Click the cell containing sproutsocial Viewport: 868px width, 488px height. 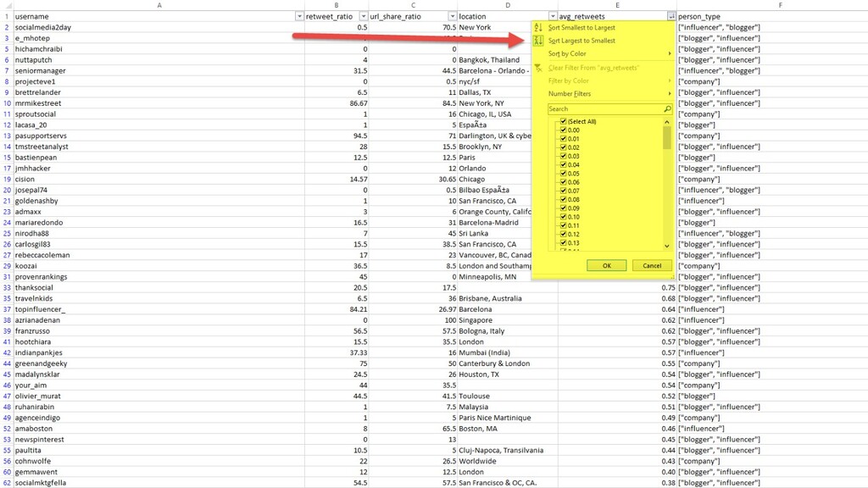tap(159, 114)
